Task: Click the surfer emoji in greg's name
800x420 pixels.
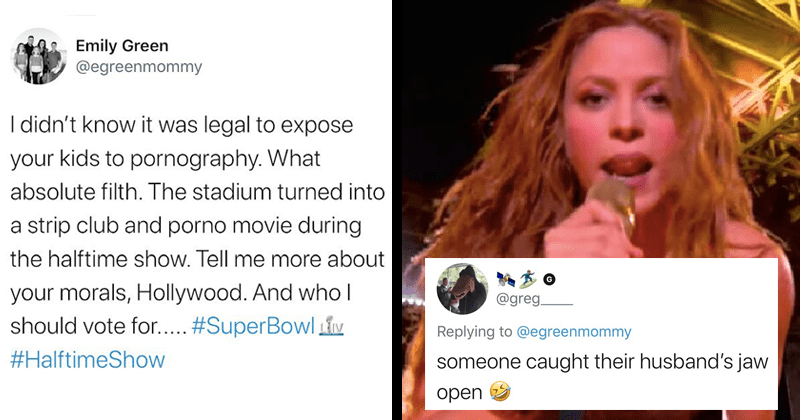Action: [x=528, y=279]
